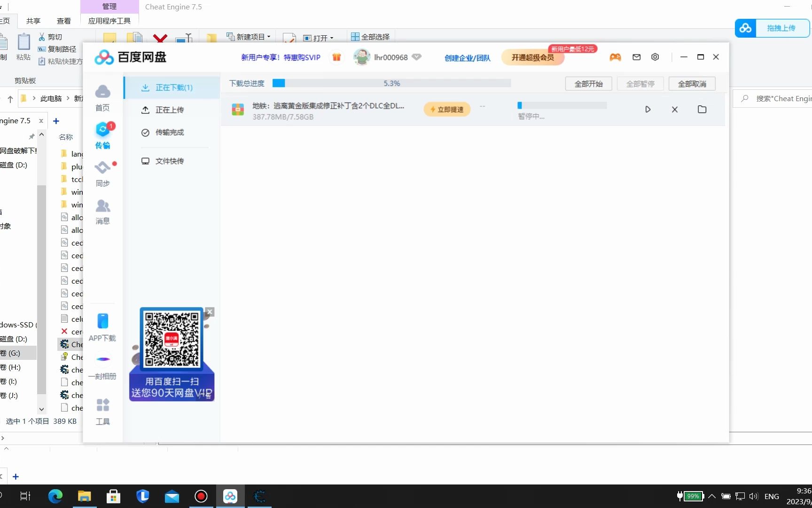Click the 剪切 cut icon in Explorer ribbon
812x508 pixels.
pyautogui.click(x=42, y=37)
